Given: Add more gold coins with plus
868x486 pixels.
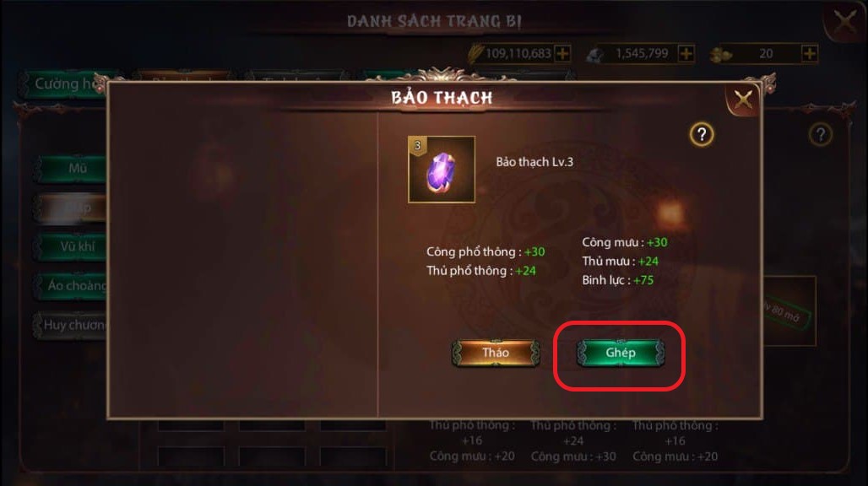Looking at the screenshot, I should click(810, 54).
